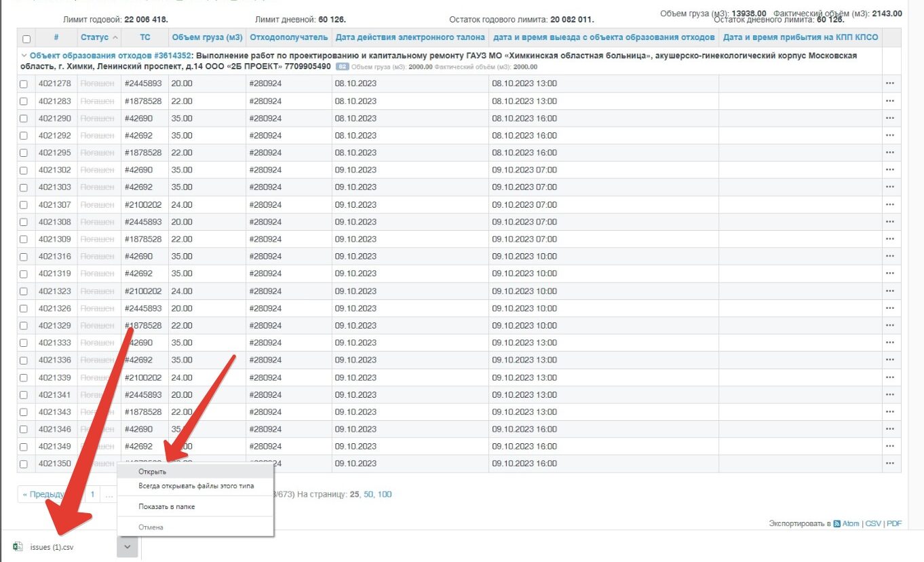The image size is (924, 562).
Task: Click the three-dot icon on row 4021295
Action: point(890,153)
